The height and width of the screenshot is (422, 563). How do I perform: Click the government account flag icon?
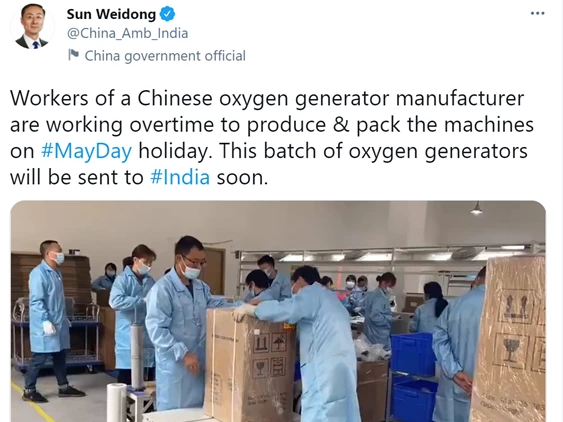[73, 55]
